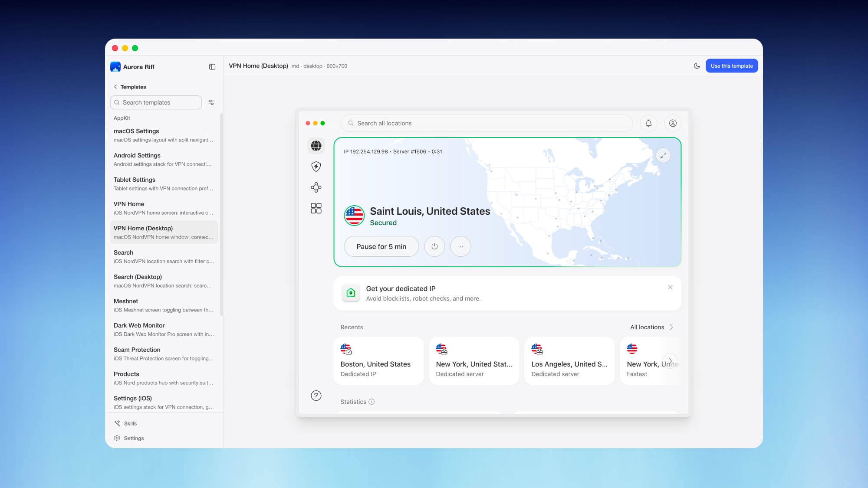Open products grid icon
Image resolution: width=868 pixels, height=488 pixels.
click(316, 208)
